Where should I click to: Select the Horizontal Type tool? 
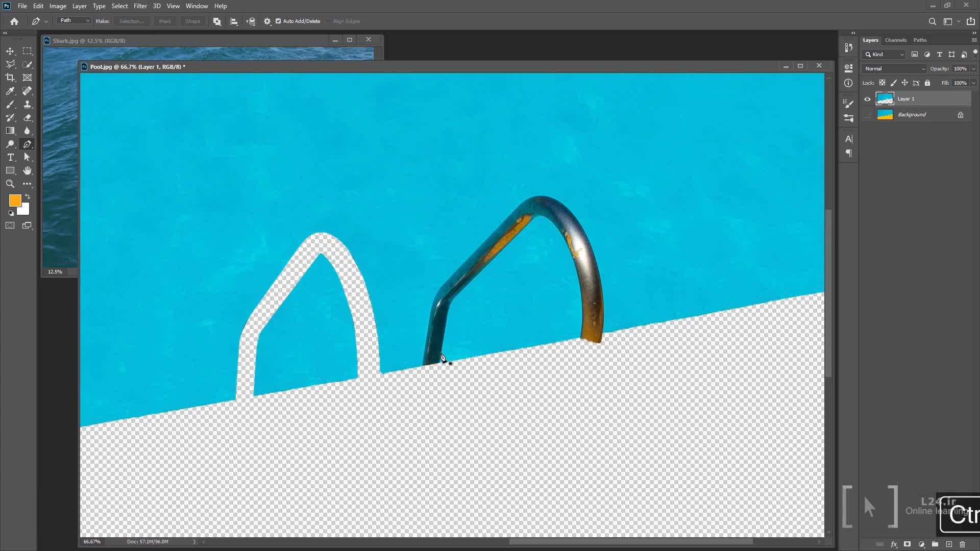(10, 157)
